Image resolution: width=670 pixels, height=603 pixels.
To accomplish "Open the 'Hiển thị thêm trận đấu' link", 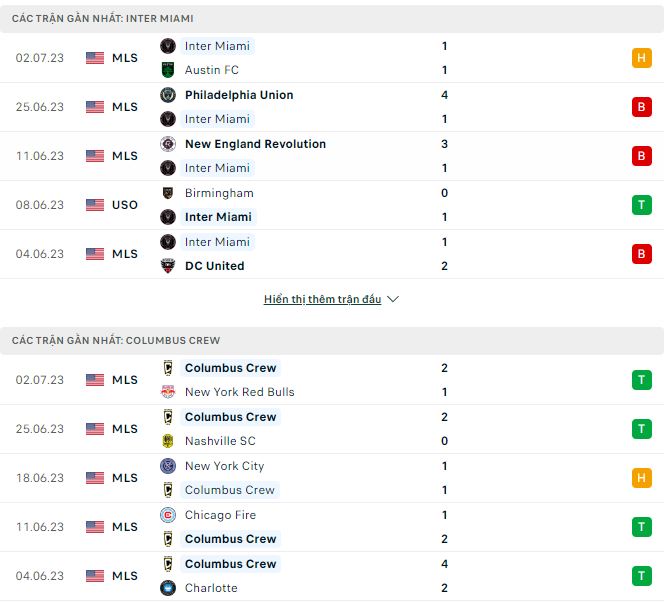I will pos(322,299).
